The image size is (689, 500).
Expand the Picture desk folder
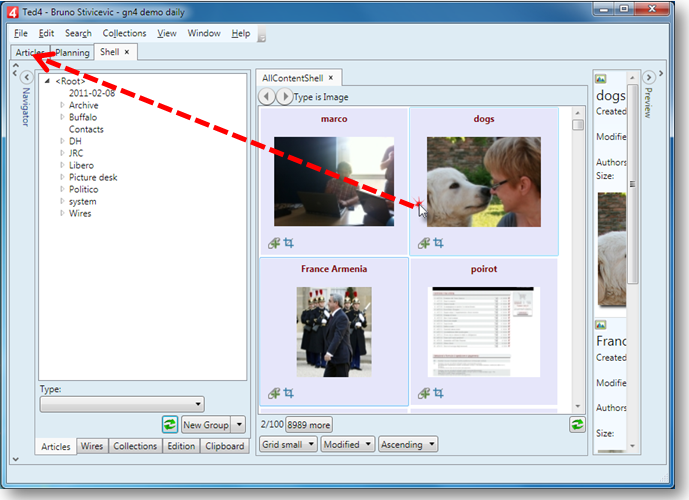point(62,177)
